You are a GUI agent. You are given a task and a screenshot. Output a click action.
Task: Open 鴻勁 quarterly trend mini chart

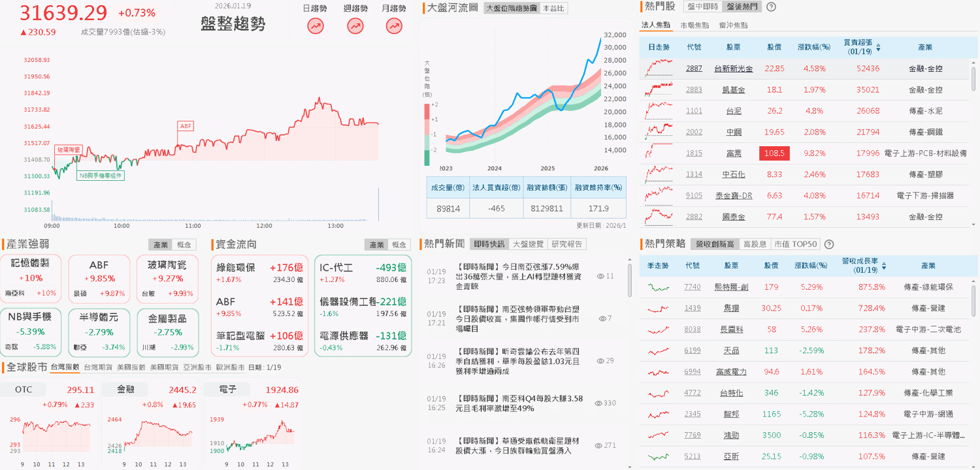659,435
